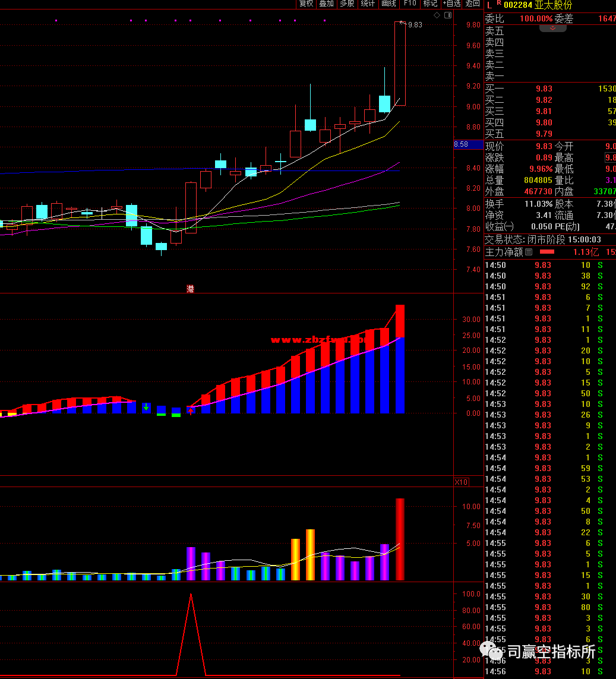The height and width of the screenshot is (679, 616).
Task: Add a 标记 mark to stock
Action: click(x=430, y=4)
